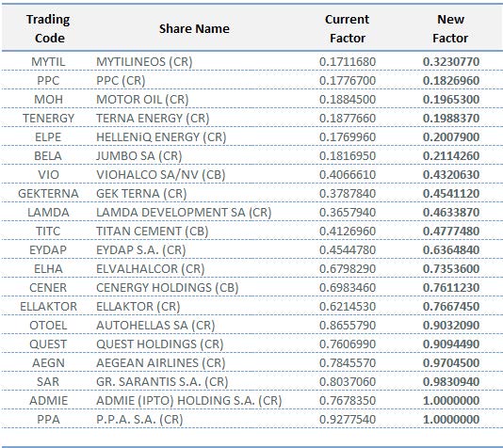Select AEGEAN AIRLINES (CR) share name

point(161,363)
